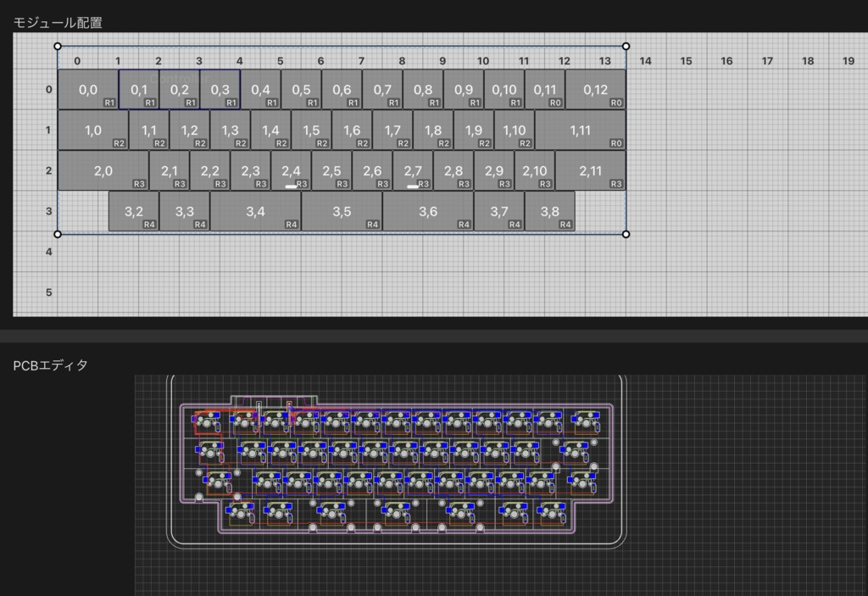The height and width of the screenshot is (596, 868).
Task: Select key module 1,9
Action: coord(473,131)
